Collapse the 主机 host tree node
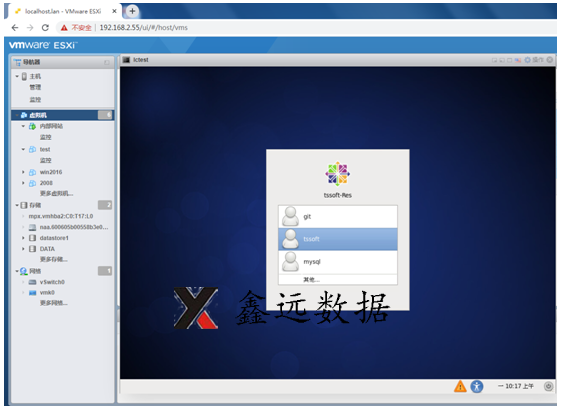This screenshot has height=407, width=564. click(x=17, y=76)
